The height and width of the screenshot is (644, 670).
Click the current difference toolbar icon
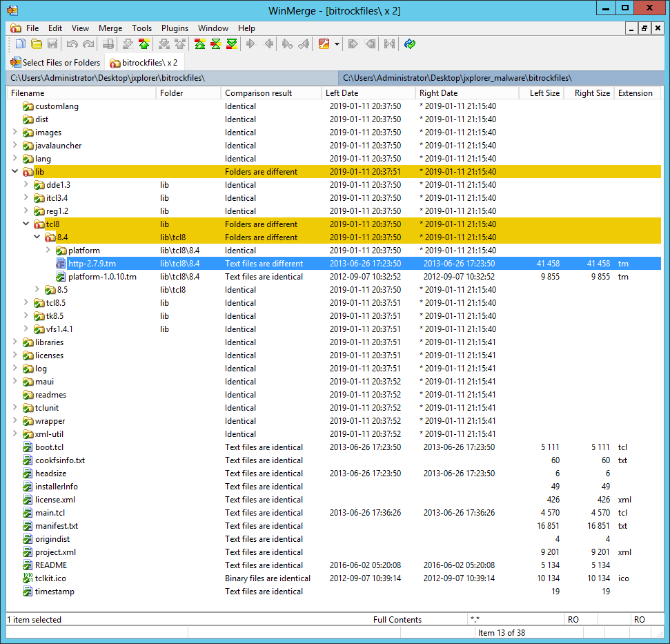(x=215, y=44)
